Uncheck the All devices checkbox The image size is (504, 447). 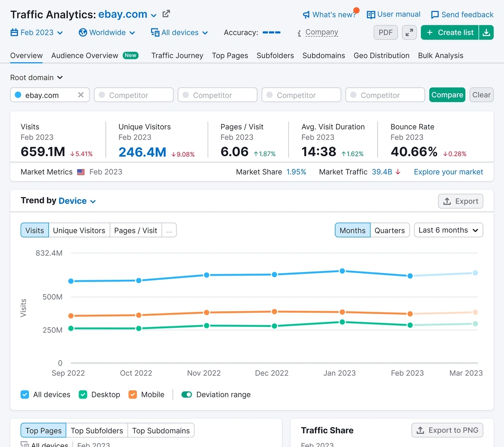(x=25, y=394)
